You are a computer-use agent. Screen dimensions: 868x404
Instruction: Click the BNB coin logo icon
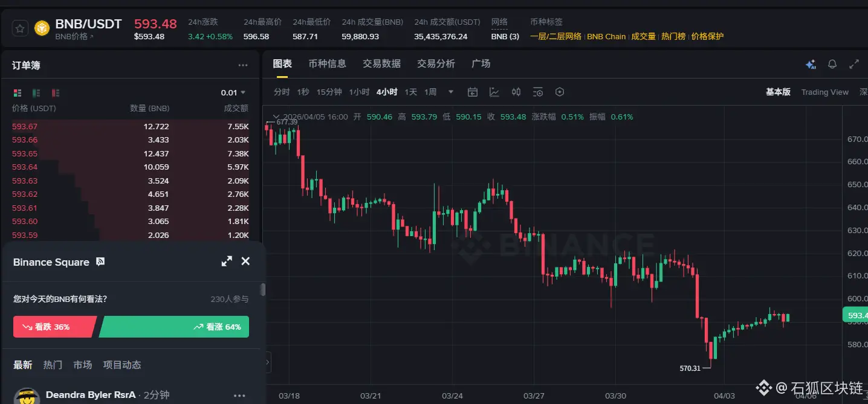[42, 28]
